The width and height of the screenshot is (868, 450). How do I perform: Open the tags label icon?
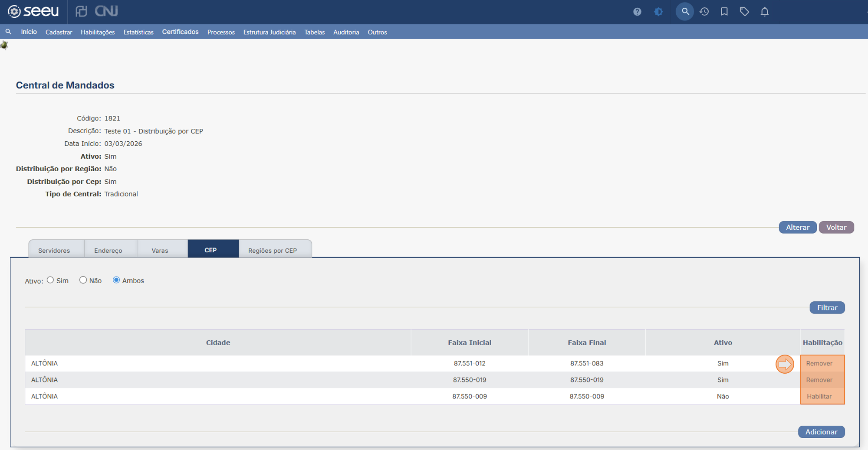(x=744, y=12)
